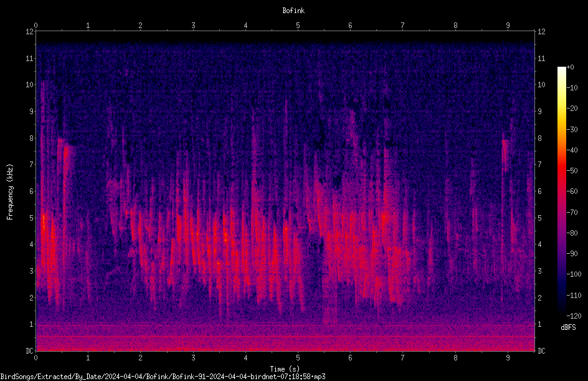Click the 3 kHz label on left axis
This screenshot has width=588, height=381.
click(32, 271)
